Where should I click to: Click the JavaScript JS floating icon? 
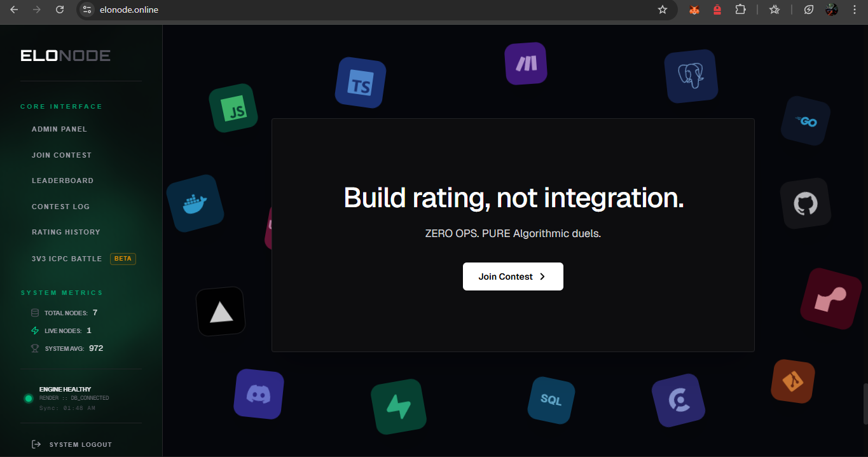click(233, 109)
